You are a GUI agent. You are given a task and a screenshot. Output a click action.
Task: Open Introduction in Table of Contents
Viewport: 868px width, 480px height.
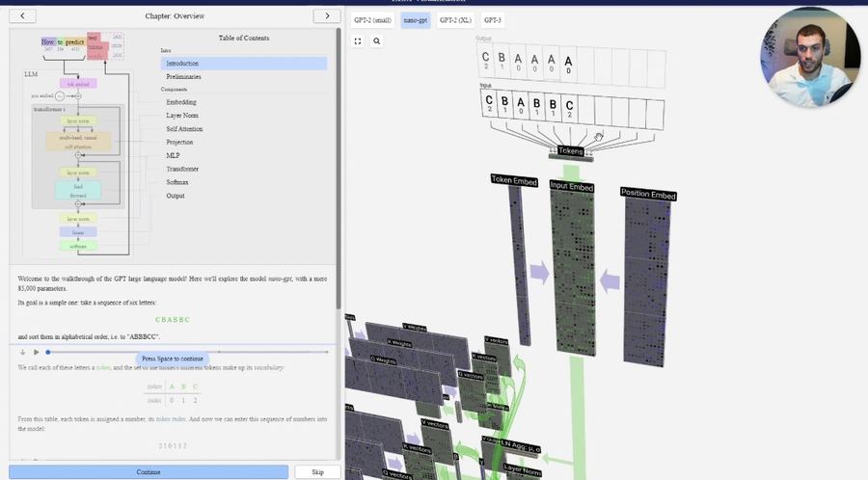click(244, 63)
